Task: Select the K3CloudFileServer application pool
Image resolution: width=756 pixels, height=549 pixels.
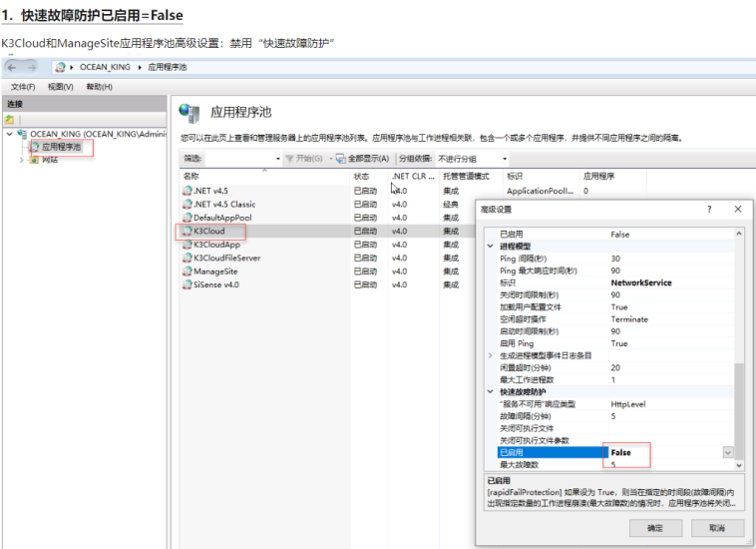Action: [x=226, y=258]
